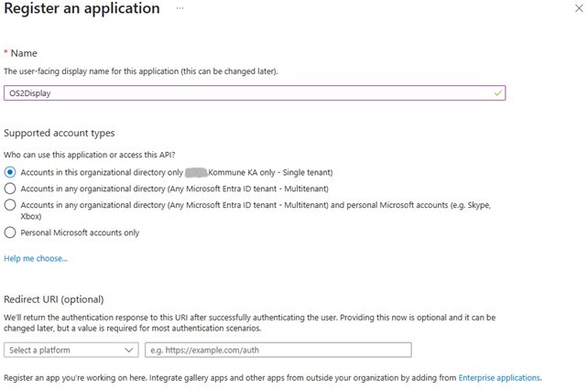The image size is (588, 390).
Task: Pick Personal Microsoft accounts only
Action: pos(10,233)
